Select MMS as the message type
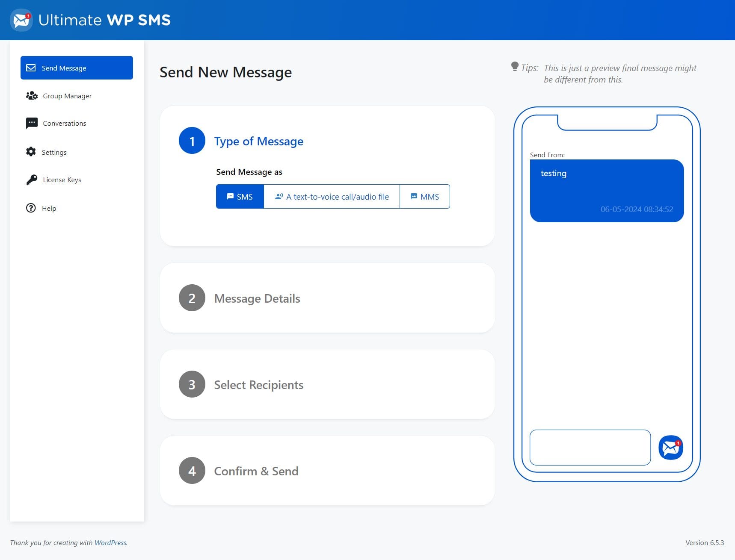735x560 pixels. pos(425,197)
